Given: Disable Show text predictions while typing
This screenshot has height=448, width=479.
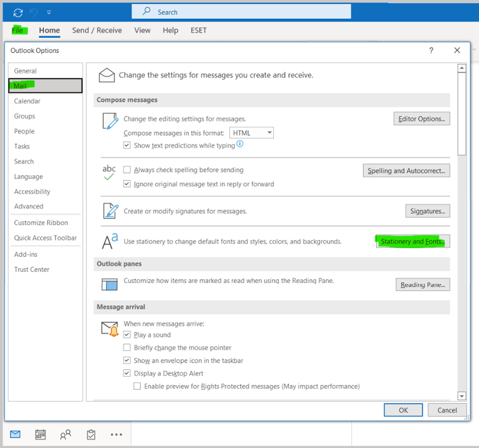Looking at the screenshot, I should (127, 145).
